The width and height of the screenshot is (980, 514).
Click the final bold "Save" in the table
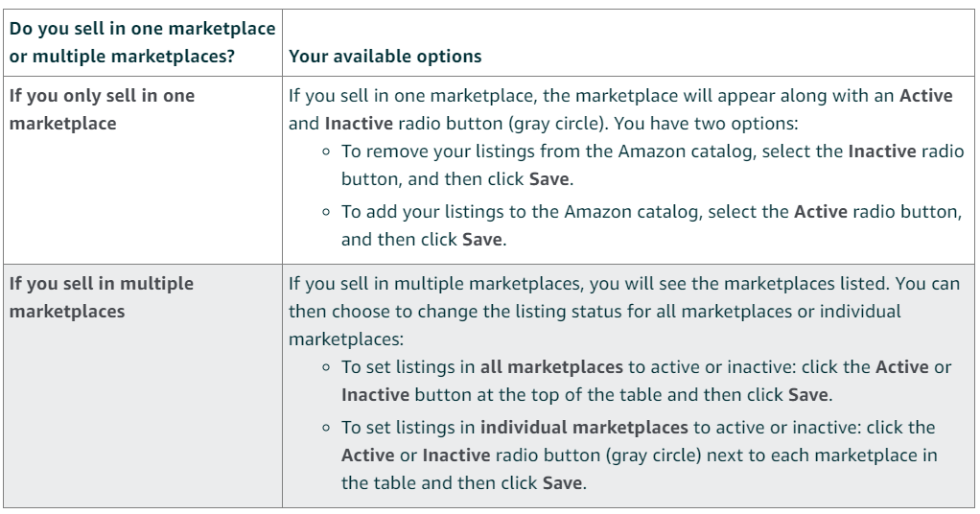[561, 481]
